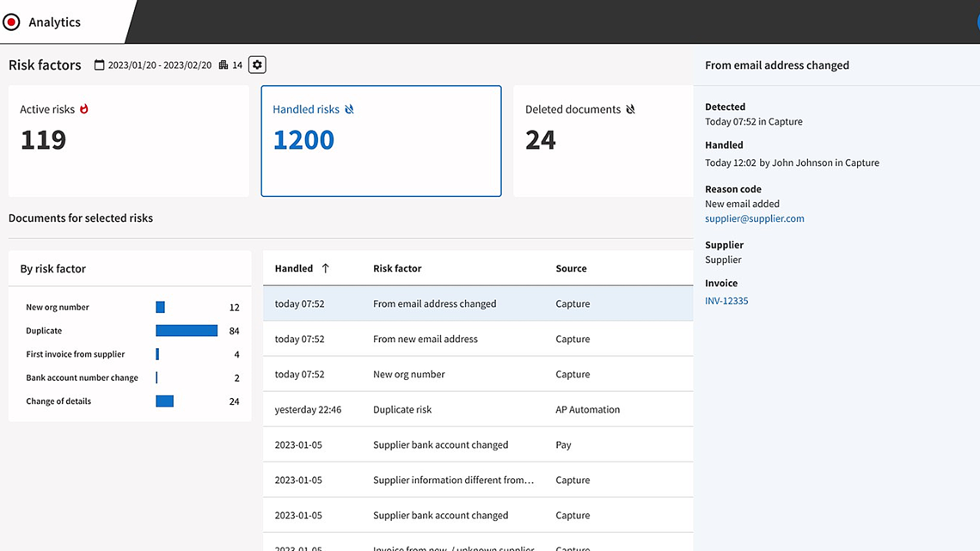This screenshot has height=551, width=980.
Task: Open the supplier@supplier.com email link
Action: pyautogui.click(x=754, y=218)
